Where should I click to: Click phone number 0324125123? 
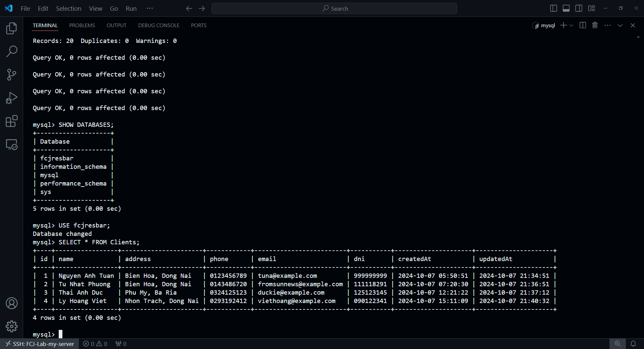click(228, 292)
